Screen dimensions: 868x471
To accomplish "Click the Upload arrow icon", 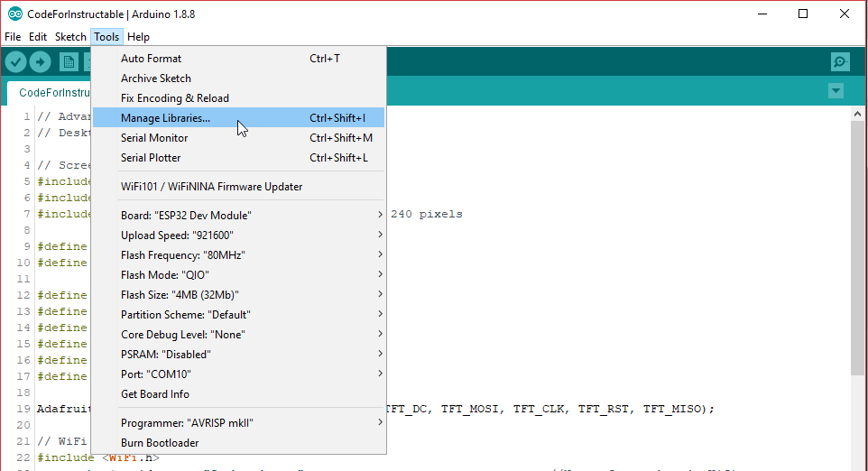I will pos(40,62).
